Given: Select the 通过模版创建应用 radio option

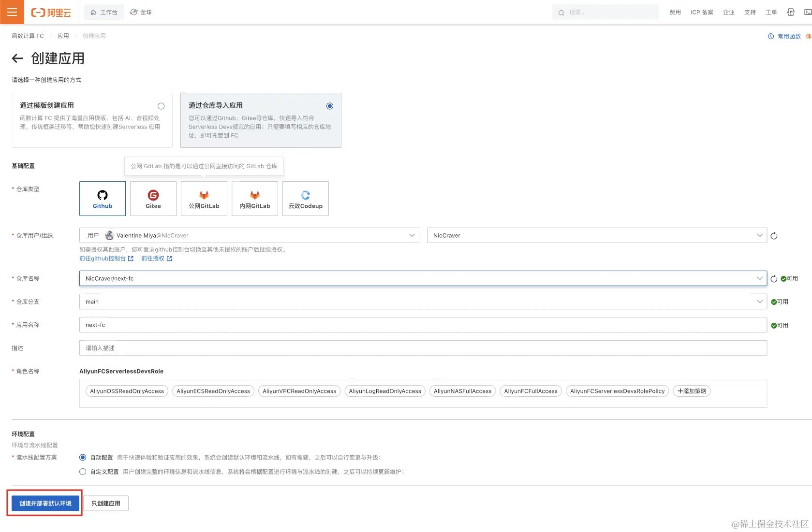Looking at the screenshot, I should (161, 106).
